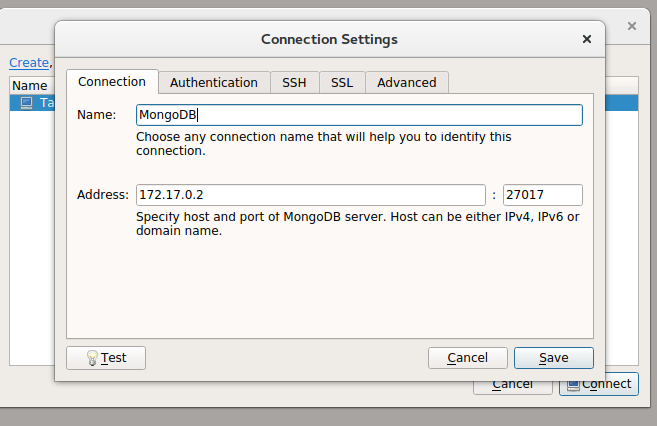Click the Create link
Screen dimensions: 657x426
tap(29, 62)
